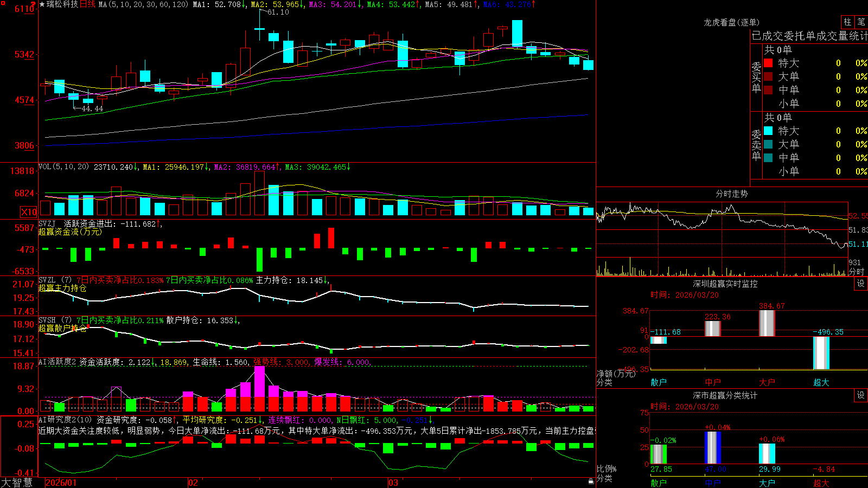Select the 分时走势 panel title
868x488 pixels.
coord(731,194)
